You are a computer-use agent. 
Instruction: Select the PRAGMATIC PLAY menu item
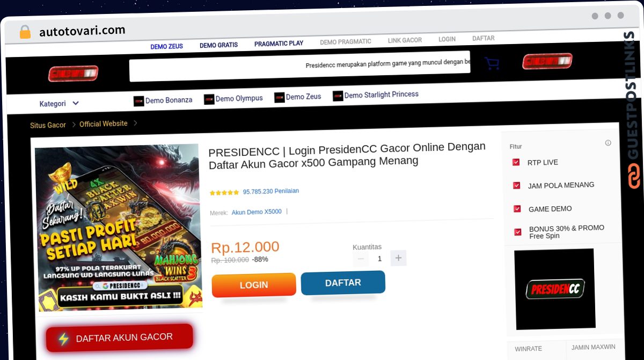[279, 44]
